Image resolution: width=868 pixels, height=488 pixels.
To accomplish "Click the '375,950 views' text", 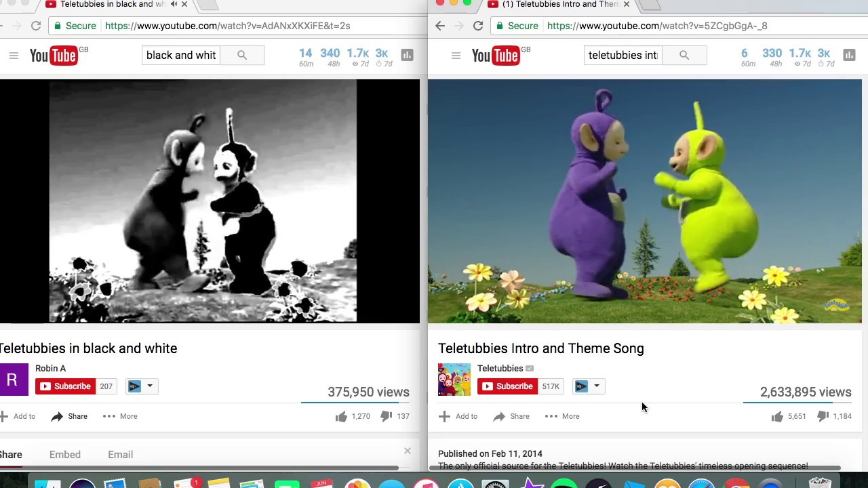I will (x=368, y=392).
